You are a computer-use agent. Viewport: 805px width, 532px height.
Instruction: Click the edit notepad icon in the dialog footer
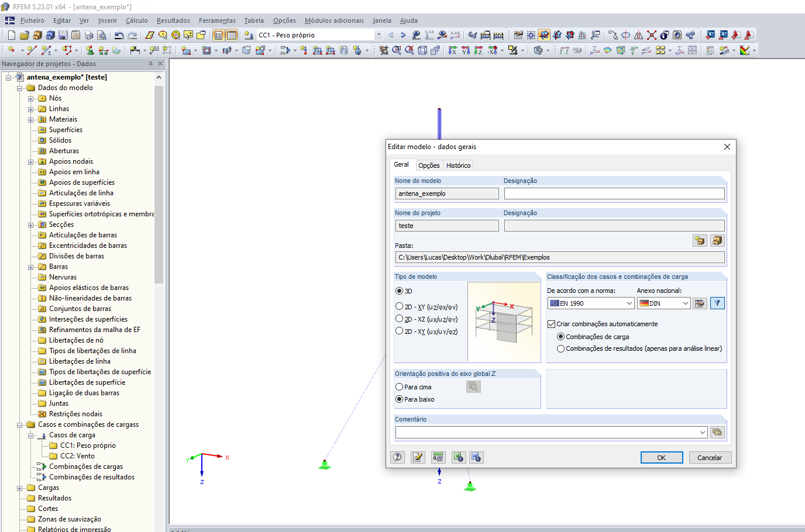pyautogui.click(x=418, y=457)
